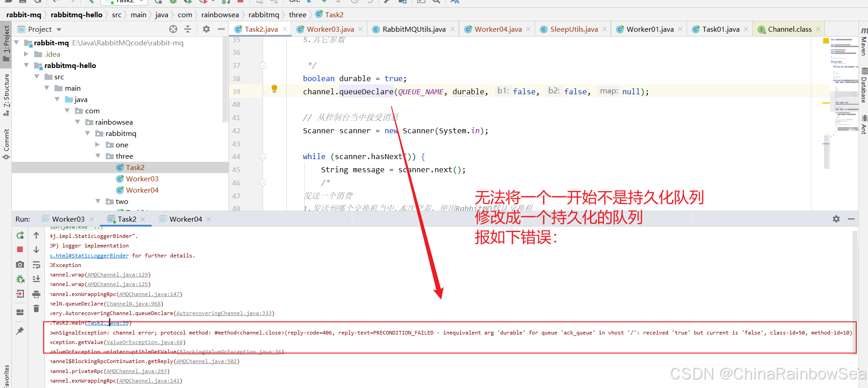868x388 pixels.
Task: Expand the .idea folder
Action: click(x=26, y=54)
